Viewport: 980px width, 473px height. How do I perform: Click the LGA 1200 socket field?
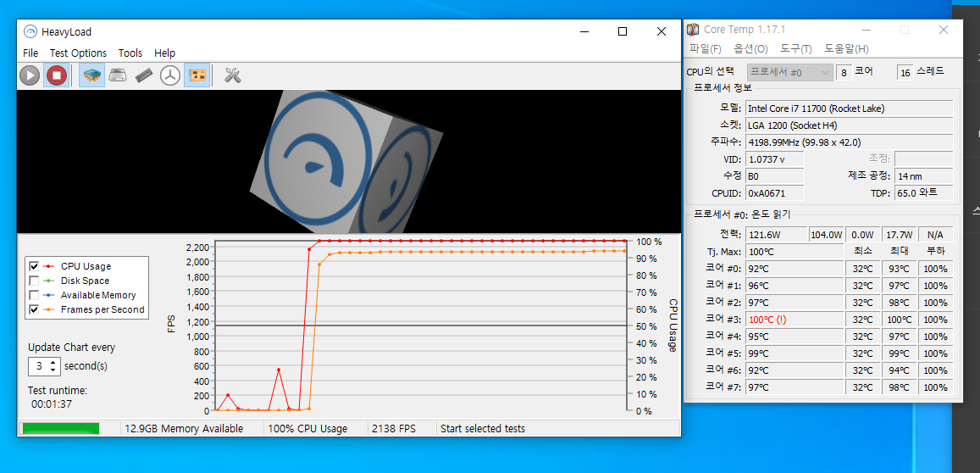pos(850,125)
